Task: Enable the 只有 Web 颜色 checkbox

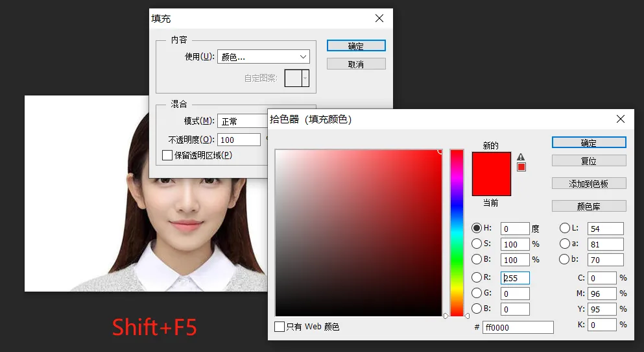Action: click(279, 327)
